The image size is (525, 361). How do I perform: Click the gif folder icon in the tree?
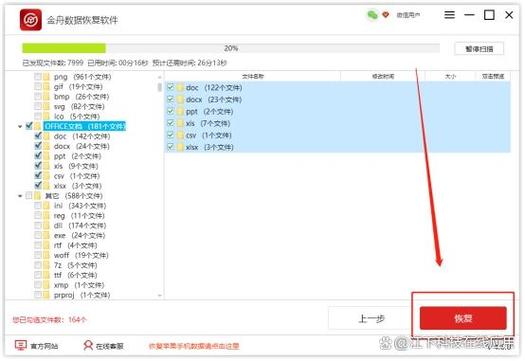click(x=46, y=87)
